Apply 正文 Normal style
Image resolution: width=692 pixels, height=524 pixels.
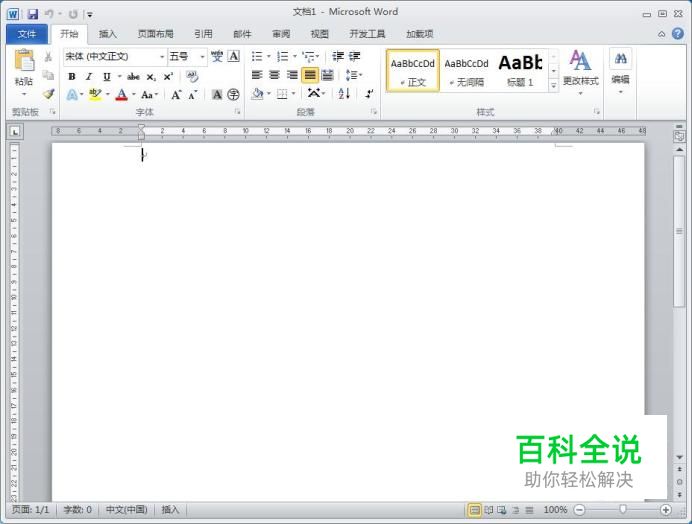tap(413, 71)
